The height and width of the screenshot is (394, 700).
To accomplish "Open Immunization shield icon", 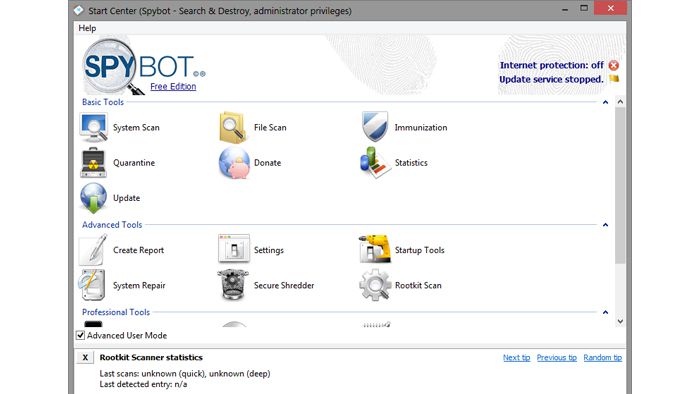I will click(374, 127).
